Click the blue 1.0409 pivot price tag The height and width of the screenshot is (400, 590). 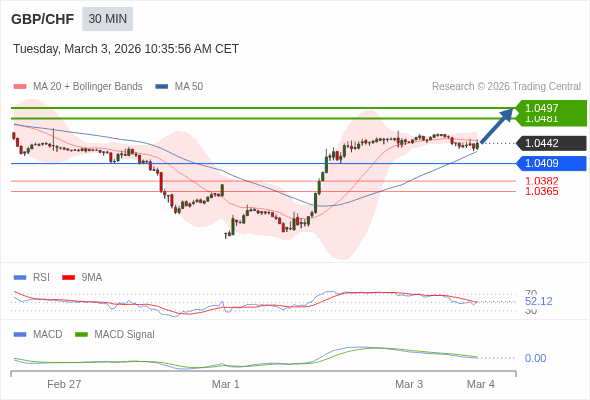(x=551, y=163)
